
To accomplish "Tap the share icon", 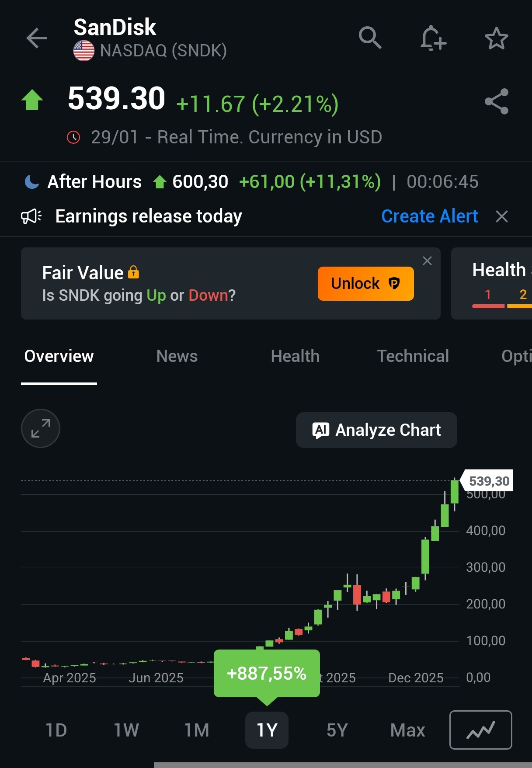I will point(497,102).
